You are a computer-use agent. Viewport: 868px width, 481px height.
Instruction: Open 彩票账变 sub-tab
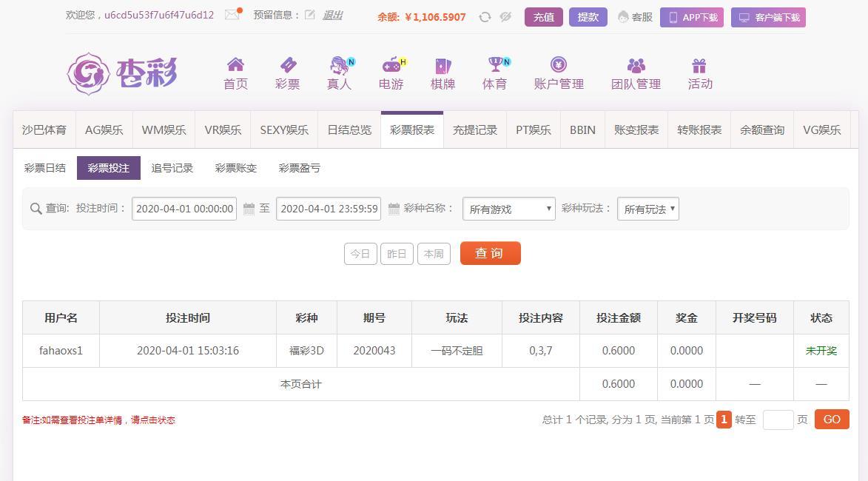point(236,168)
